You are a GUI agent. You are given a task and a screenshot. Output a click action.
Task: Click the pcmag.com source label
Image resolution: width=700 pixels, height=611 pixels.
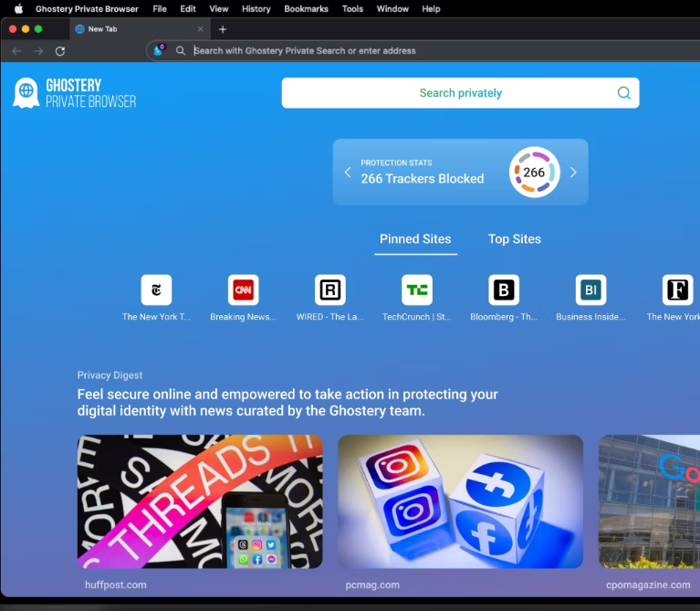(x=372, y=585)
